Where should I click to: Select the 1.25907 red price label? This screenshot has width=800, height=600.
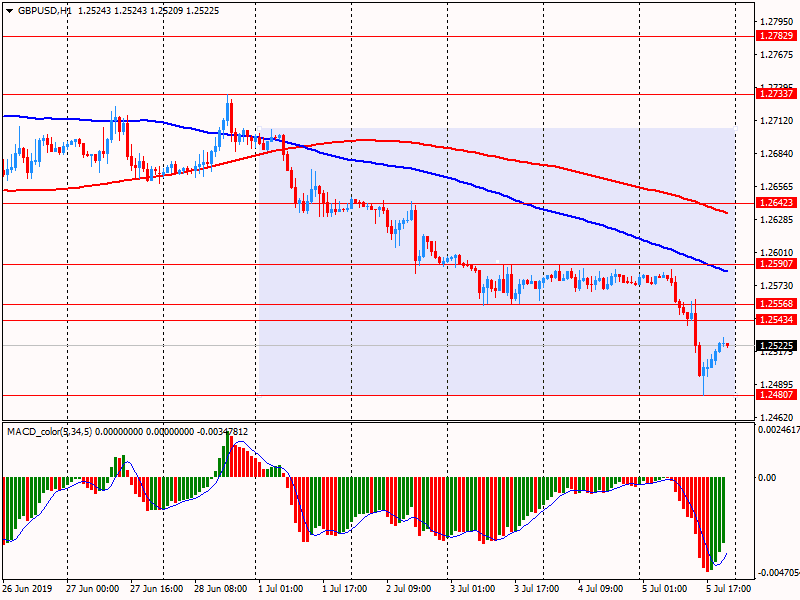click(x=776, y=264)
